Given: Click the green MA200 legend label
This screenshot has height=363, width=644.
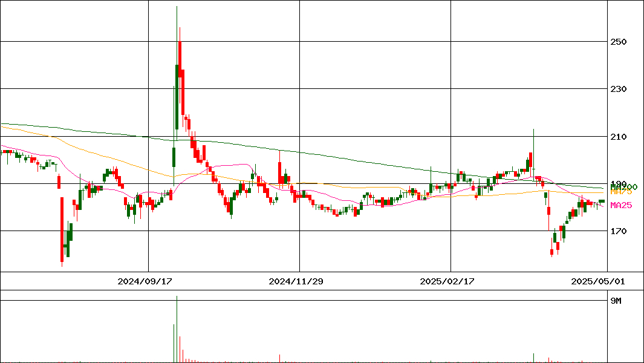Looking at the screenshot, I should [624, 186].
